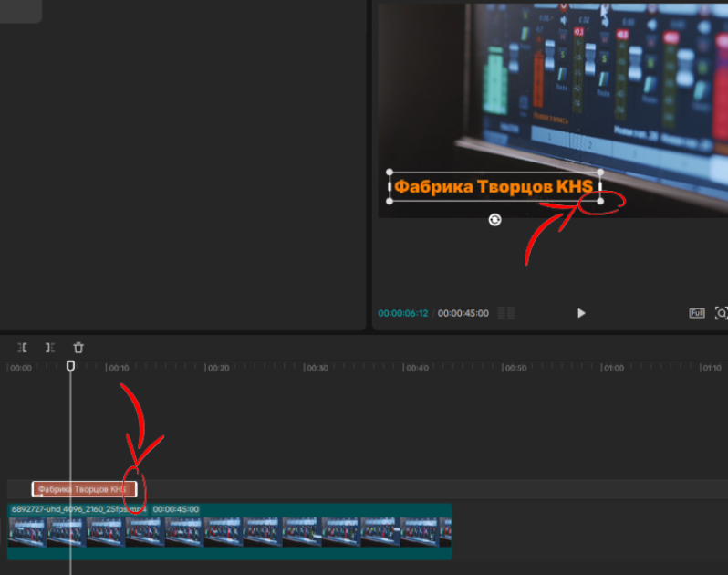Click the orange Фабрика Творцов KHS title in preview
The image size is (728, 575).
494,187
